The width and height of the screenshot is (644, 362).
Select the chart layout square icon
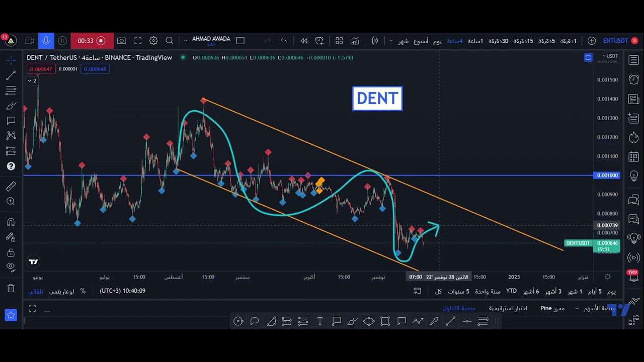click(240, 41)
